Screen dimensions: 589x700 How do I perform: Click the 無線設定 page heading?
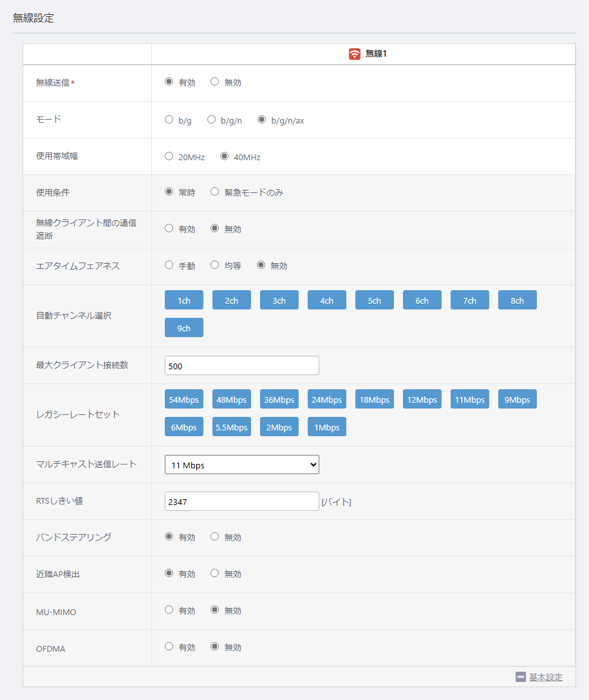tap(33, 18)
